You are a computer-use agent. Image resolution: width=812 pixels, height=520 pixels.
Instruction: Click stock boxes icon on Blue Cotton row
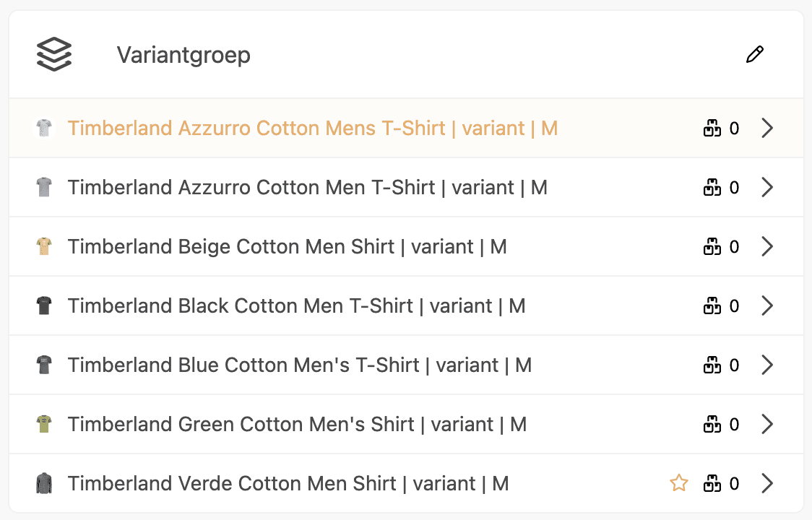tap(712, 365)
